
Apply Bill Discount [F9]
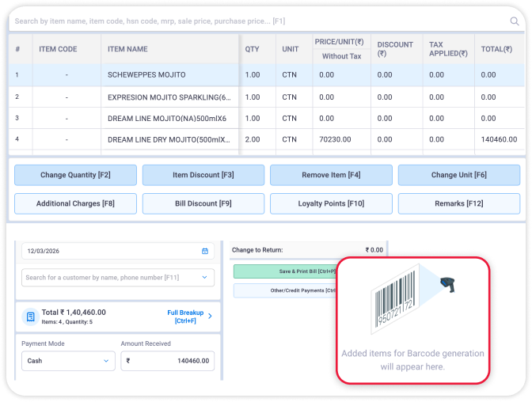click(x=203, y=203)
